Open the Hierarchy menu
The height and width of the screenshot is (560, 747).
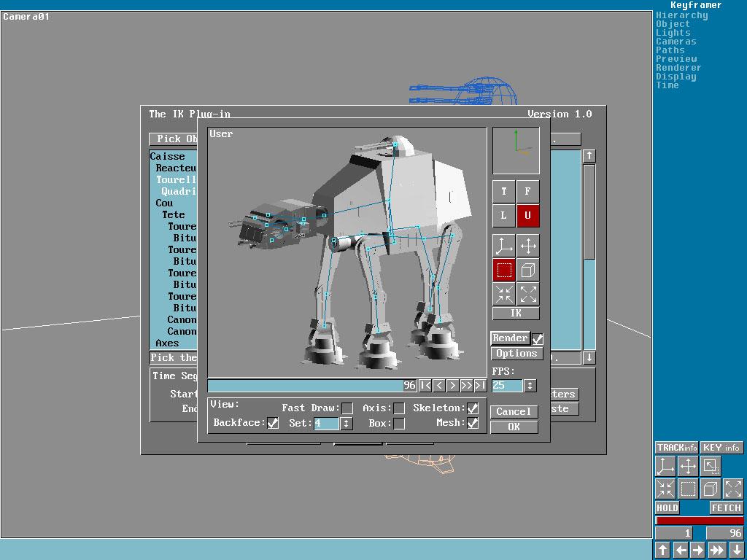pos(682,15)
